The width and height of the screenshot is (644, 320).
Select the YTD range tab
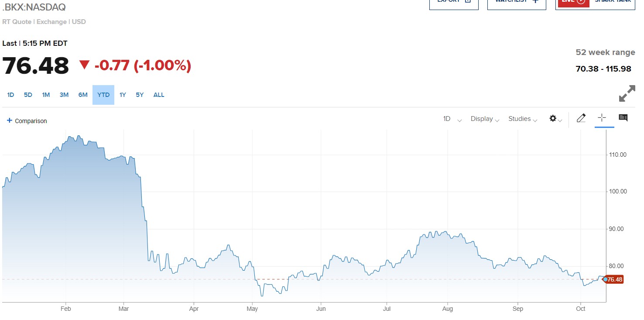[103, 95]
